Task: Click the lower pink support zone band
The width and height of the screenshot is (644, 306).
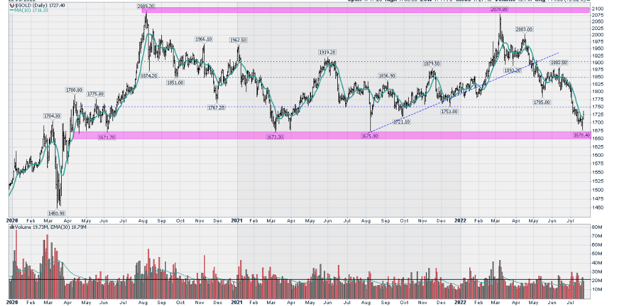Action: [x=306, y=135]
